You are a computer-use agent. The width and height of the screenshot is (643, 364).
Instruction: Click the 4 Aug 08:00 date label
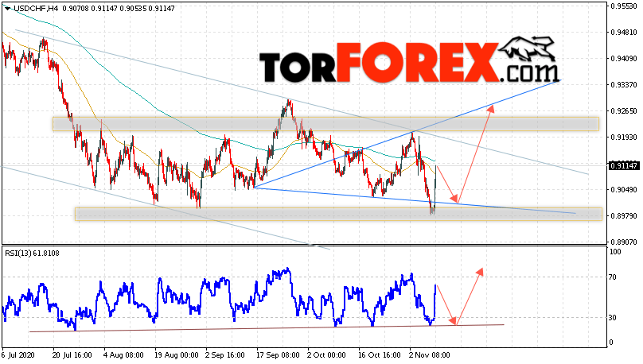click(123, 355)
